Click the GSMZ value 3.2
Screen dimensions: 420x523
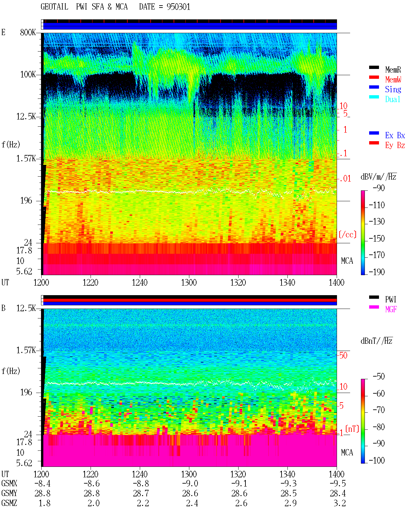[x=340, y=503]
